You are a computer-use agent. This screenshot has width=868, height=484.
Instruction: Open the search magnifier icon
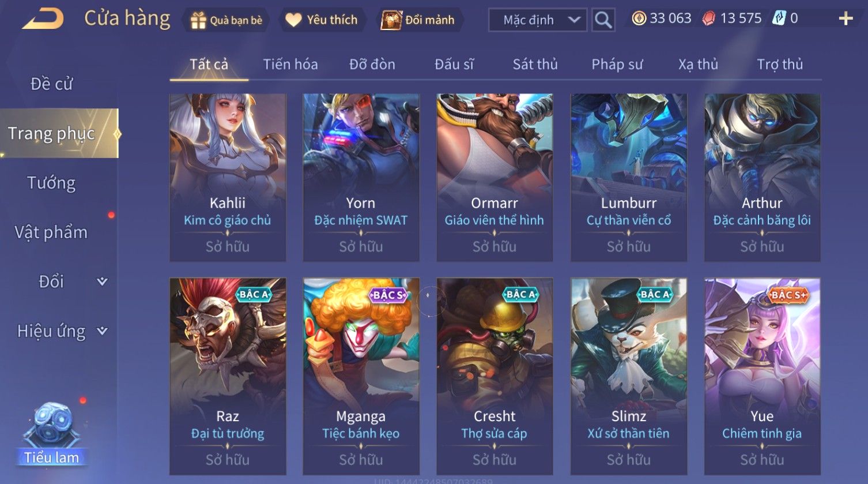click(x=603, y=20)
